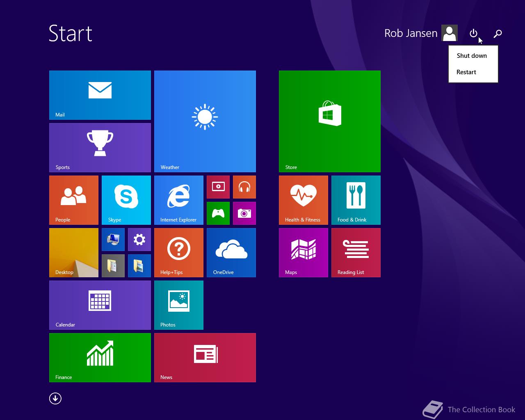Screen dimensions: 525x420
Task: Open the OneDrive tile
Action: pyautogui.click(x=231, y=253)
